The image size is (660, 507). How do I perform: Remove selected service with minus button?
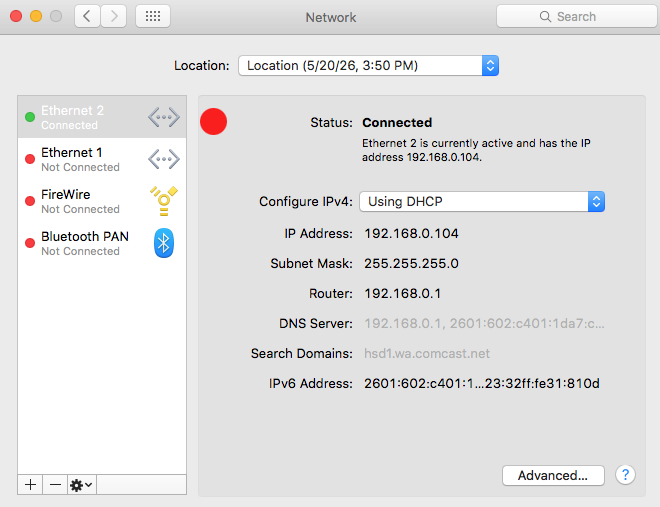[x=55, y=485]
